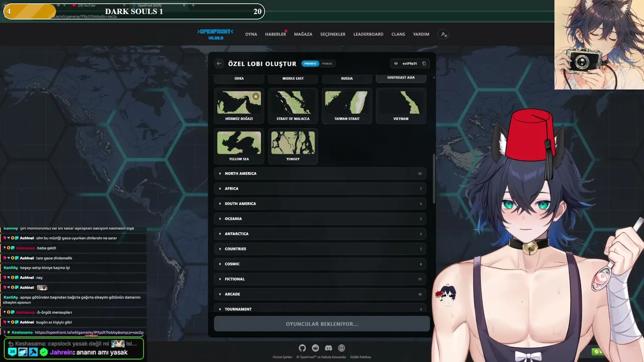The image size is (644, 362).
Task: Click chat message "bugün az kişiyiz gibi"
Action: [x=54, y=322]
